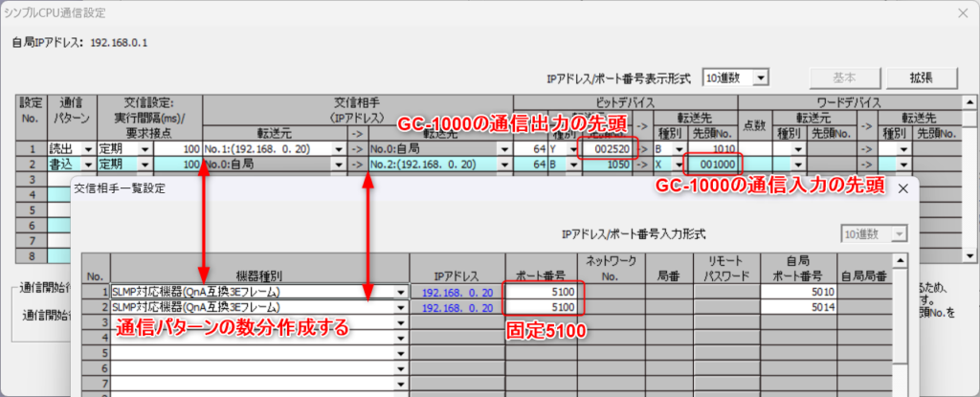This screenshot has width=980, height=397.
Task: Open word device destination type dropdown in row 1
Action: pos(903,149)
